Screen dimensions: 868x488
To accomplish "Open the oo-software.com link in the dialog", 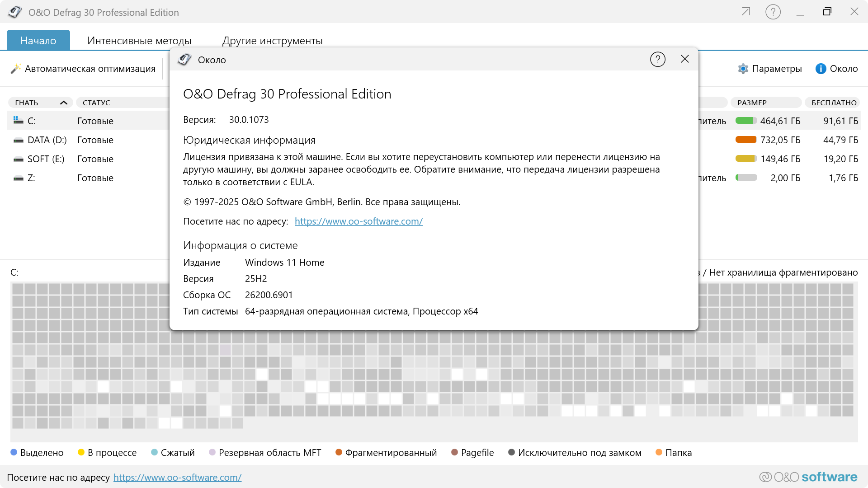I will click(x=359, y=221).
